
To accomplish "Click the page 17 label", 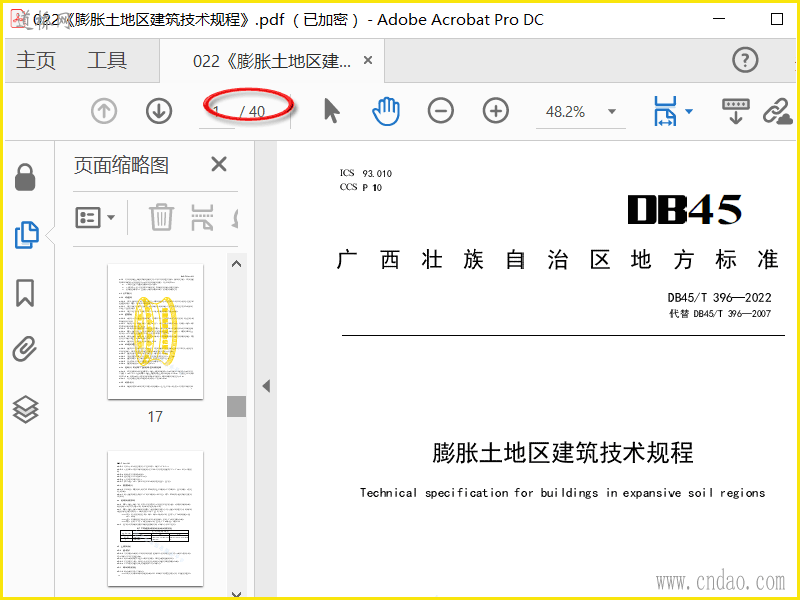I will click(155, 417).
